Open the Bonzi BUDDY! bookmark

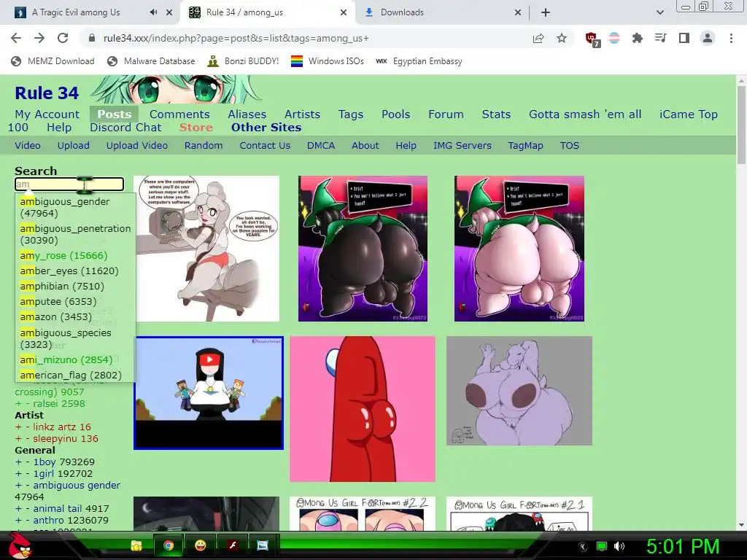pos(243,61)
